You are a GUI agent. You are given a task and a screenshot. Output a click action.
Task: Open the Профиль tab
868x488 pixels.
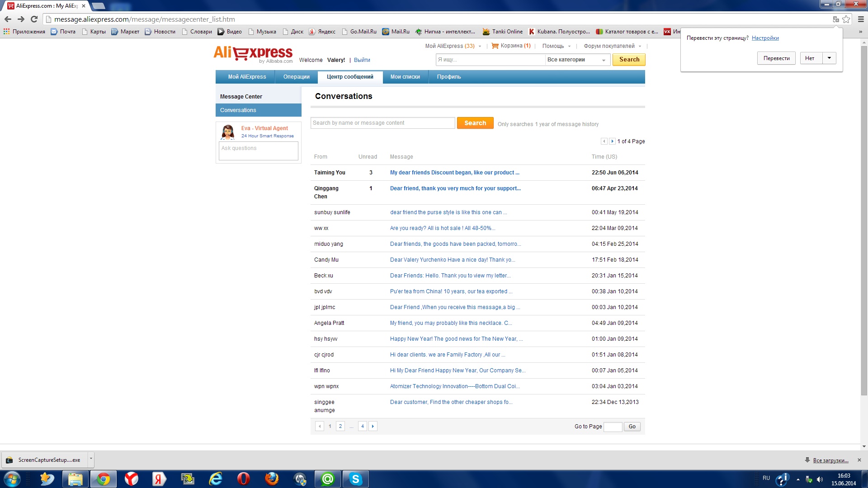pyautogui.click(x=449, y=77)
